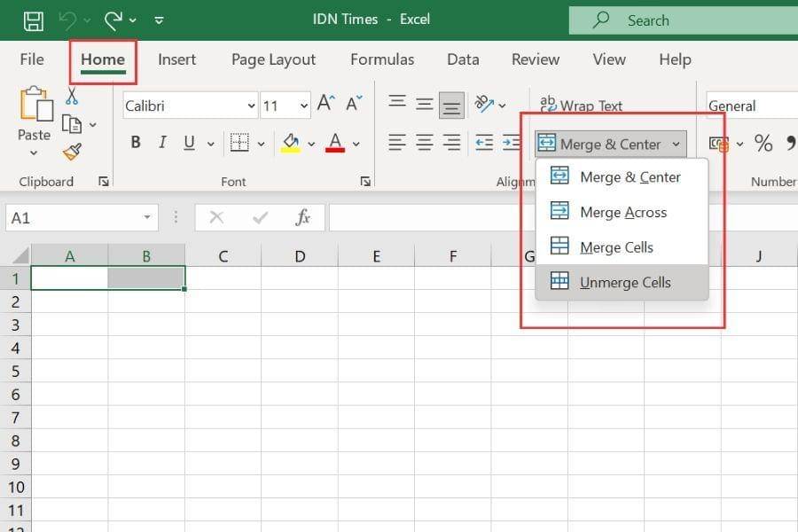Insert a function with the fx button
This screenshot has height=532, width=798.
pos(302,217)
